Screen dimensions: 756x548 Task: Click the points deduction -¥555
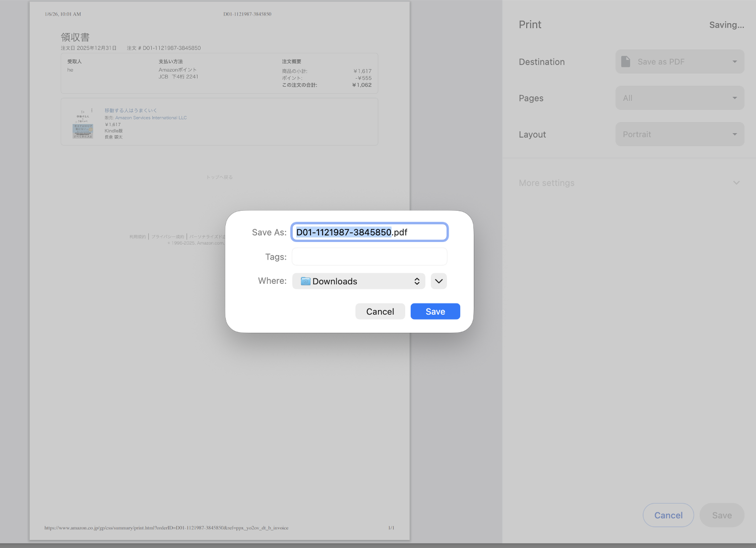point(363,78)
